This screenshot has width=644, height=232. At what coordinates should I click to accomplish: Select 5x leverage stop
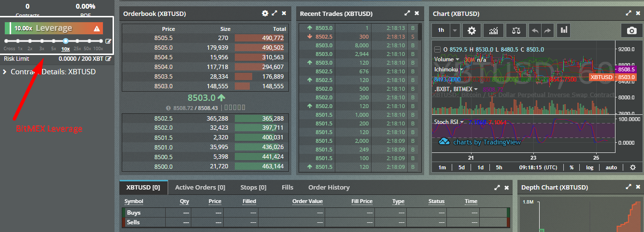(x=54, y=48)
